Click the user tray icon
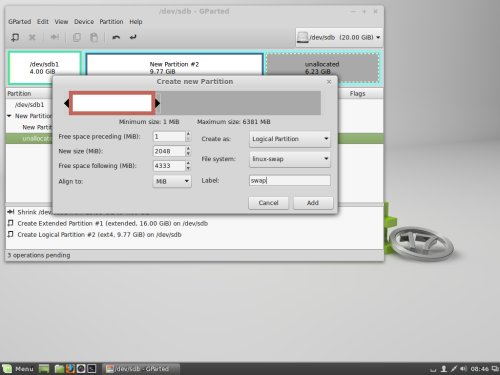 tap(444, 369)
